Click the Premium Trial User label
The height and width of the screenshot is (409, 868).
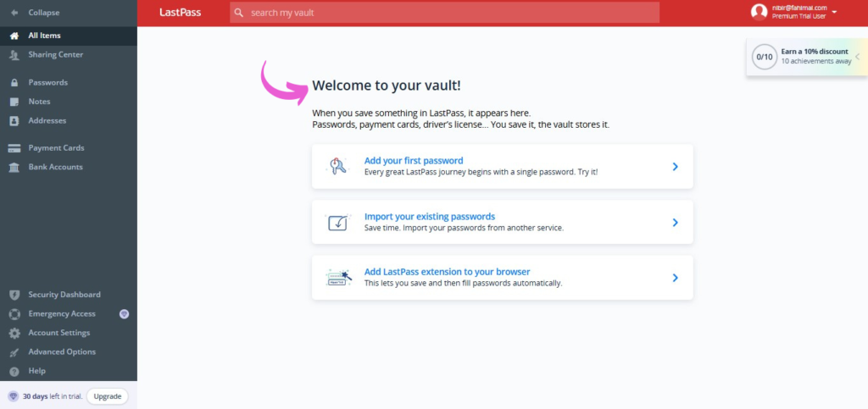point(798,17)
